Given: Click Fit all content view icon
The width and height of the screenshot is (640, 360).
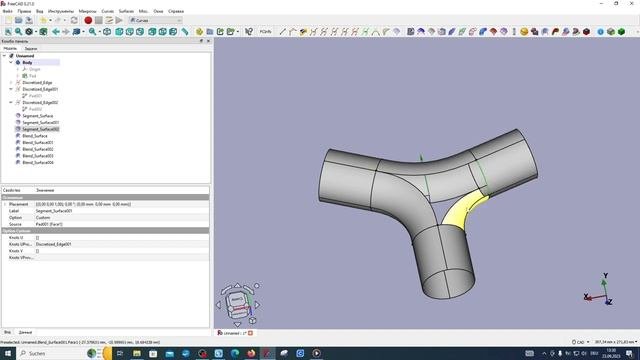Looking at the screenshot, I should click(8, 31).
